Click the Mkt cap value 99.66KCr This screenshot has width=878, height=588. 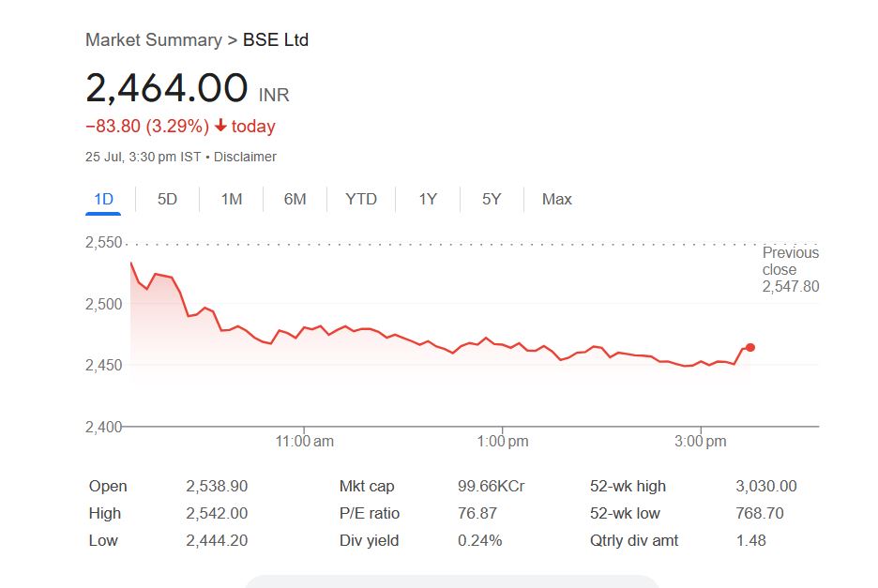[491, 486]
